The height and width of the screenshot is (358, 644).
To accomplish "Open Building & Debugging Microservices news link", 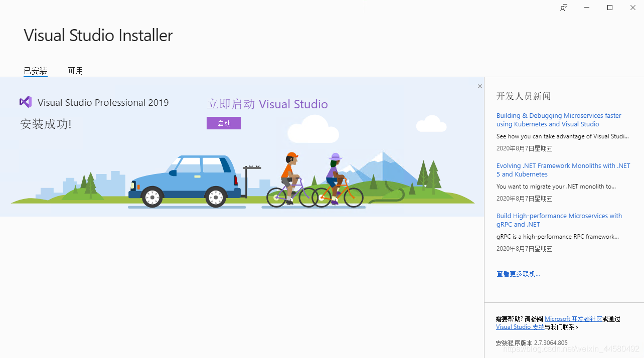I will (559, 120).
